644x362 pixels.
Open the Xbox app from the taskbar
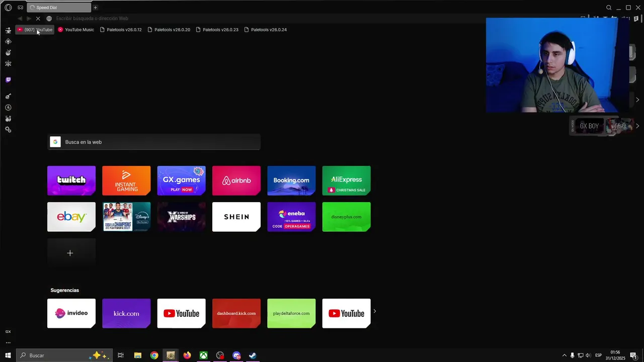coord(203,355)
